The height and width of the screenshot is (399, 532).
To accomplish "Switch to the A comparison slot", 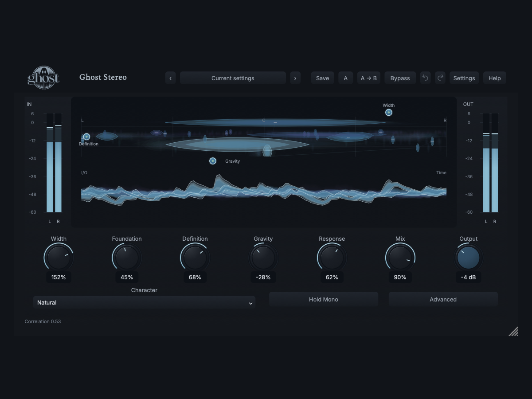I will (346, 78).
